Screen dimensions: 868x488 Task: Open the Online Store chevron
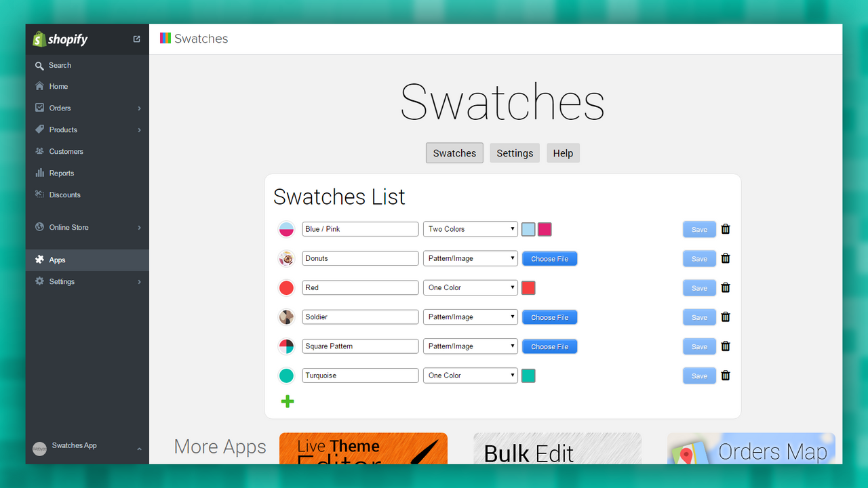click(x=140, y=227)
